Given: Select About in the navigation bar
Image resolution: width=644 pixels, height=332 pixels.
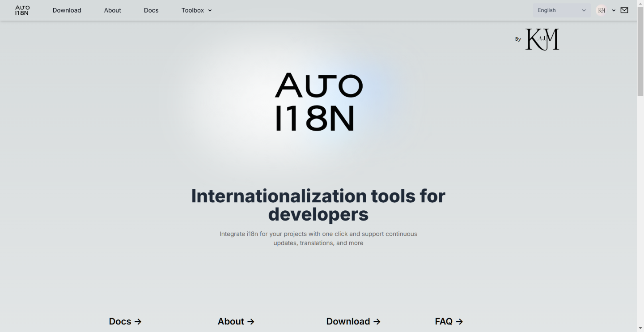Looking at the screenshot, I should coord(112,10).
